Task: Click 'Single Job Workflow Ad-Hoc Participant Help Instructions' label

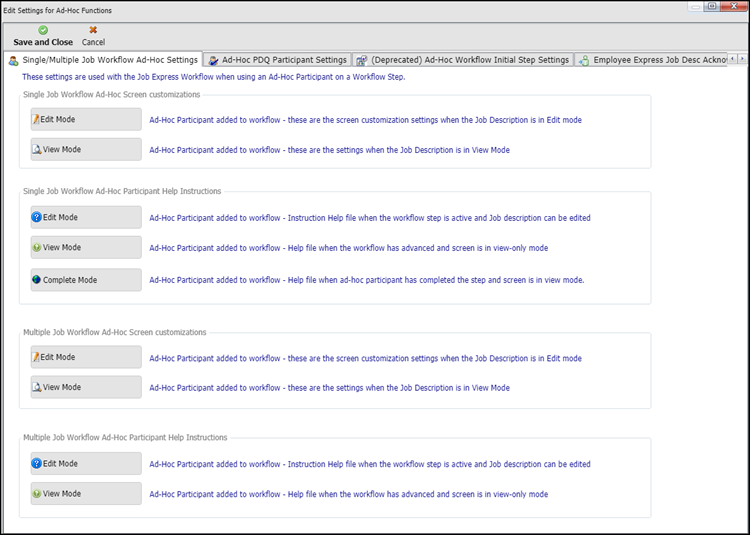Action: pyautogui.click(x=122, y=191)
